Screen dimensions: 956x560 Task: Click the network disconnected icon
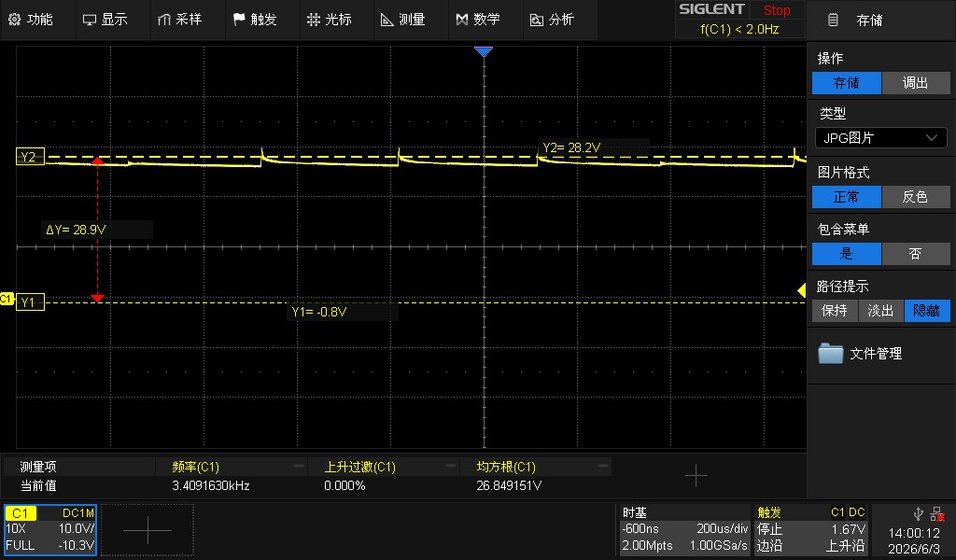(x=937, y=514)
